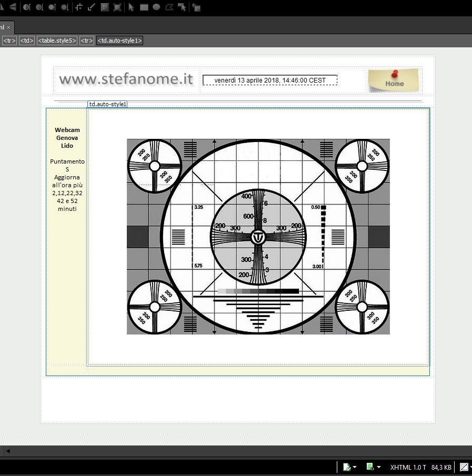Select the first <tr> tag in breadcrumb
This screenshot has height=476, width=472.
[9, 40]
